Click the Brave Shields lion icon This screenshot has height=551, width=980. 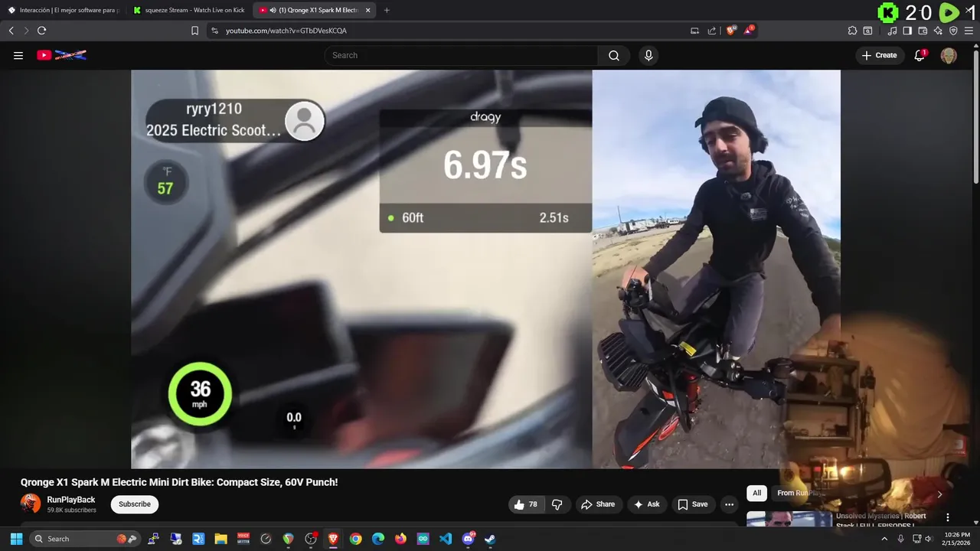pos(731,31)
